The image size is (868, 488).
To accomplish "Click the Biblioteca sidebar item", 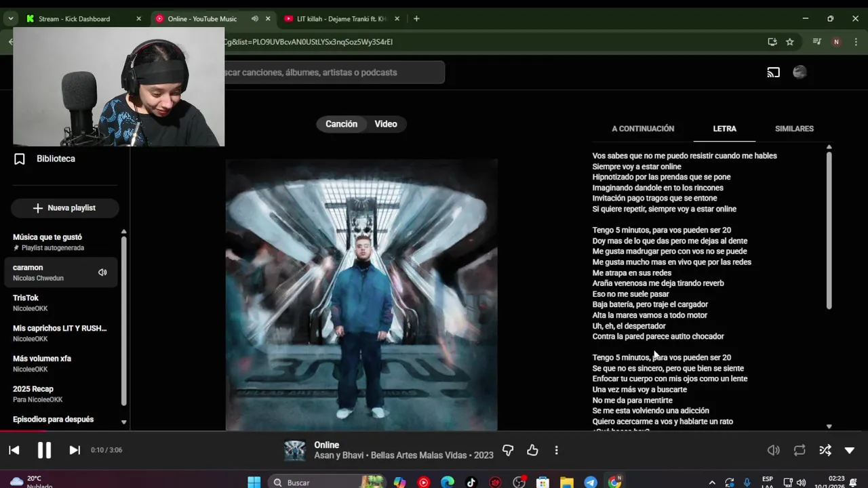I will [x=56, y=159].
